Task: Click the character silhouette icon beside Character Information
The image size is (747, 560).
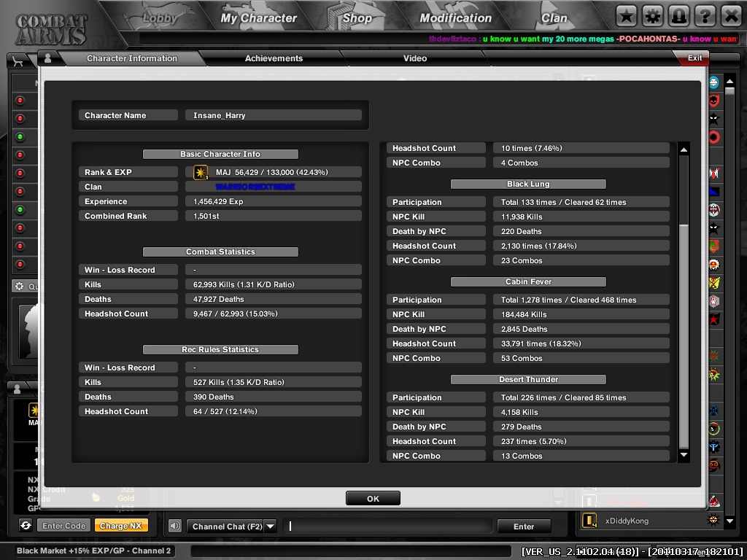Action: click(47, 58)
